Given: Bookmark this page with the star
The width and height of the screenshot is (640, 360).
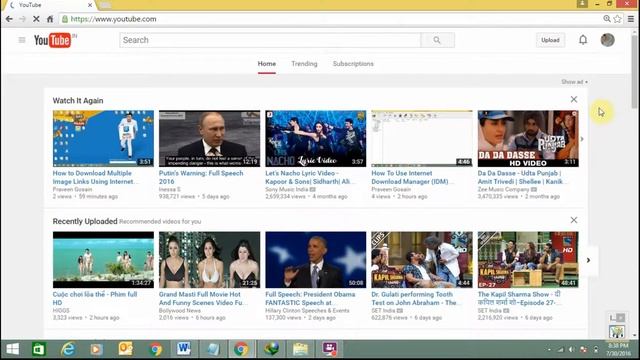Looking at the screenshot, I should (x=618, y=19).
